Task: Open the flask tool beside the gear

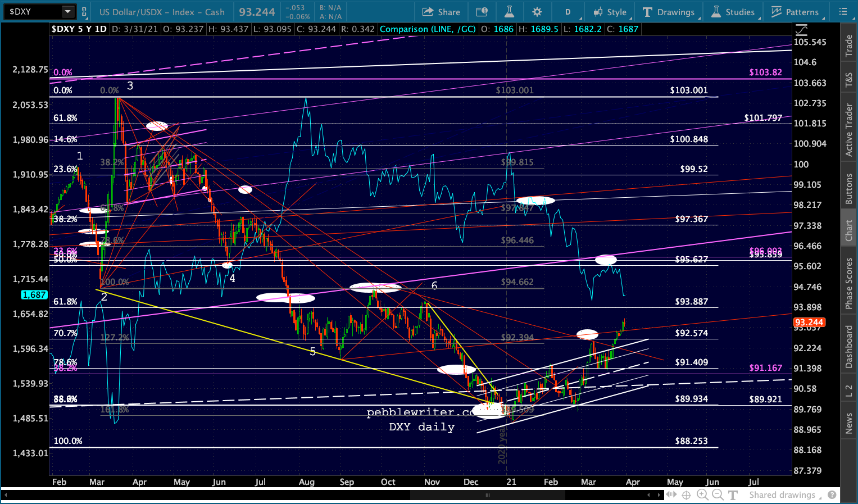Action: 510,12
